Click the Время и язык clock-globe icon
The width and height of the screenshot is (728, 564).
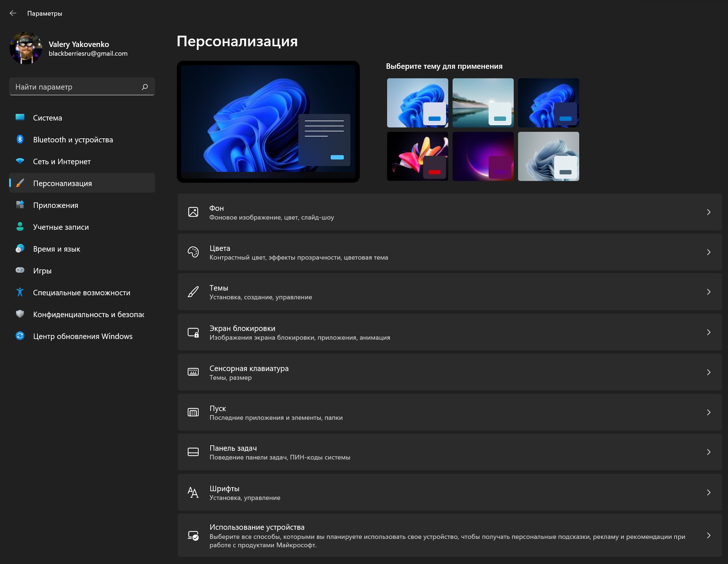20,248
